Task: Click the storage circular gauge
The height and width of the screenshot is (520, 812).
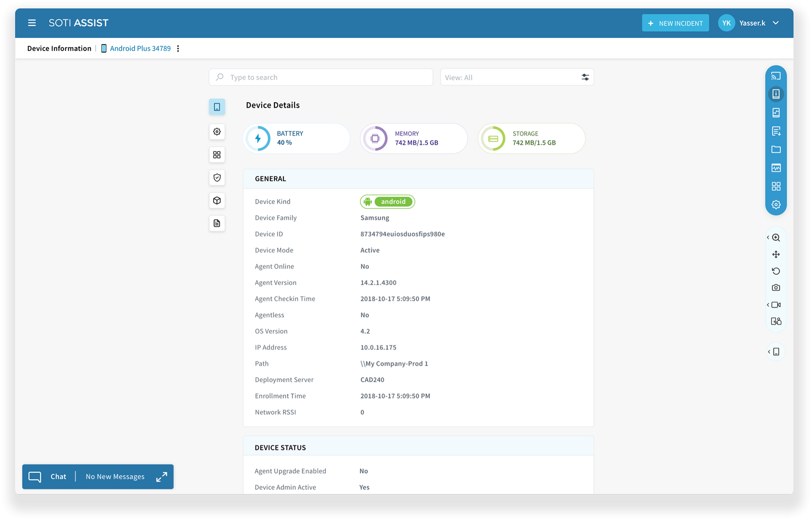Action: [493, 138]
